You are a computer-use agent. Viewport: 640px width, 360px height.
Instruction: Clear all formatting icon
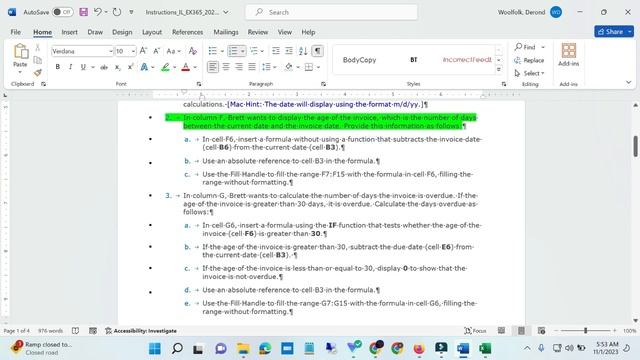pos(193,51)
